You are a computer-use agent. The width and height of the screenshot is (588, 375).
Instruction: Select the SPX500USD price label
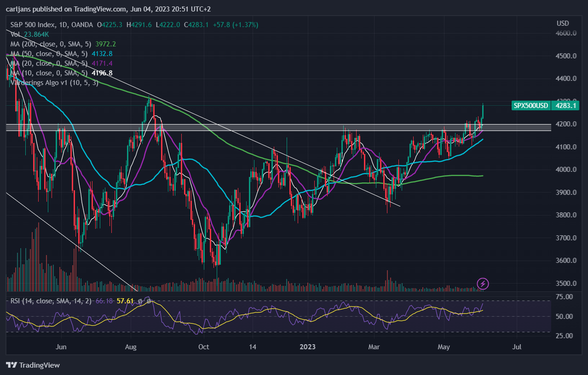tap(530, 105)
